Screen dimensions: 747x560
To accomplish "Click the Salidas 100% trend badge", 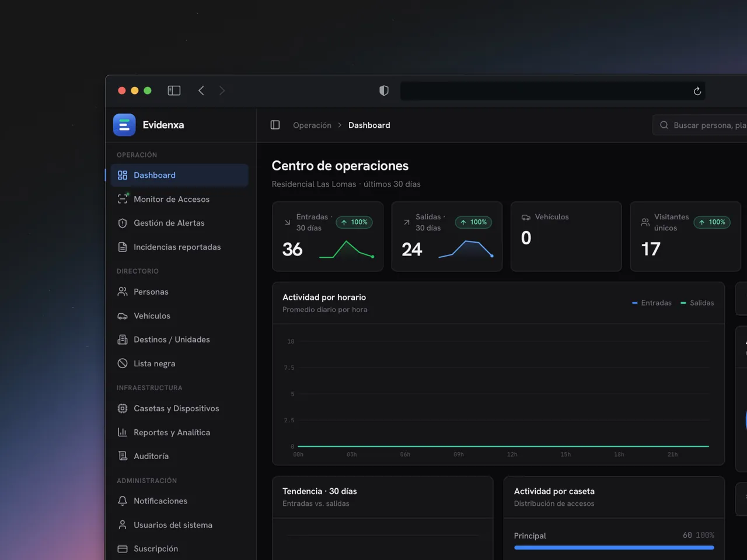I will 473,222.
